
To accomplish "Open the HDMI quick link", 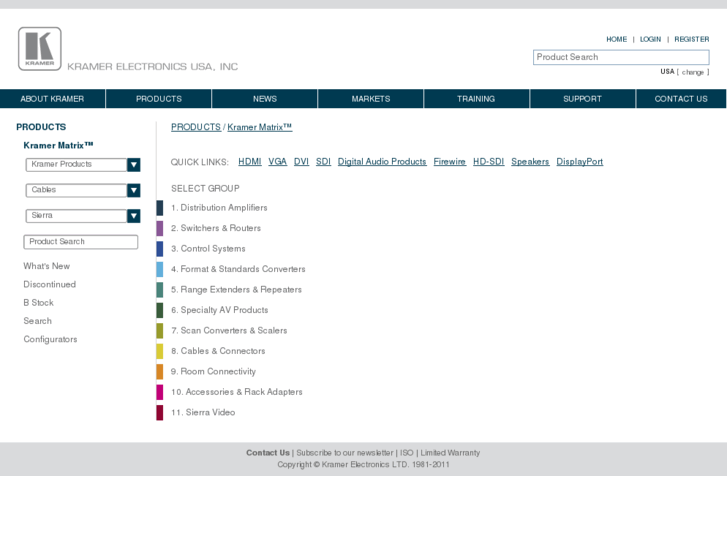I will [x=249, y=161].
